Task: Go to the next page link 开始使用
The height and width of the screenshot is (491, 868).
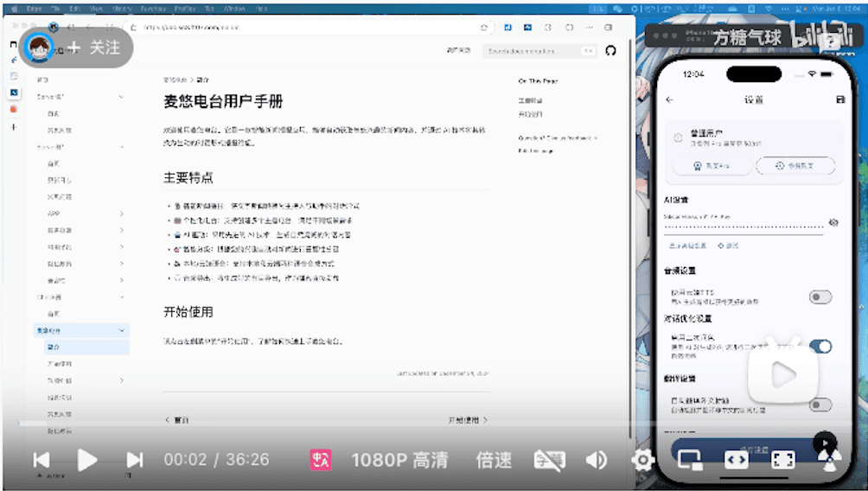Action: coord(468,420)
